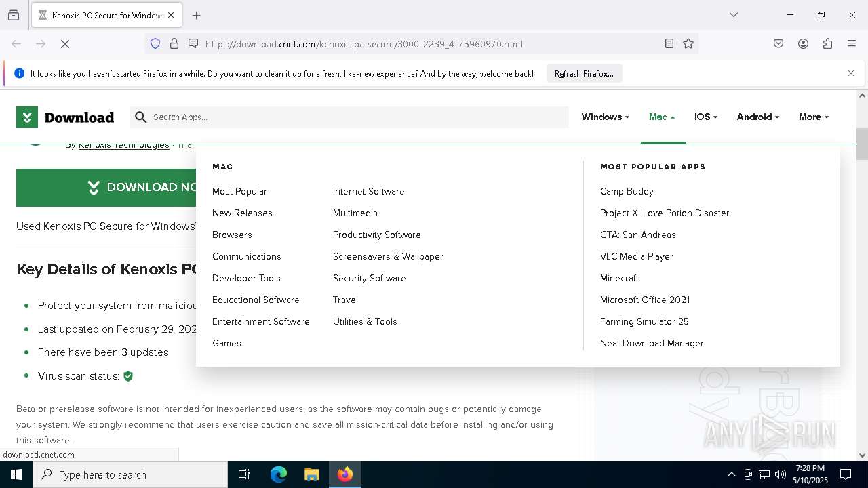Expand the More dropdown menu
Screen dimensions: 868x488
point(813,117)
